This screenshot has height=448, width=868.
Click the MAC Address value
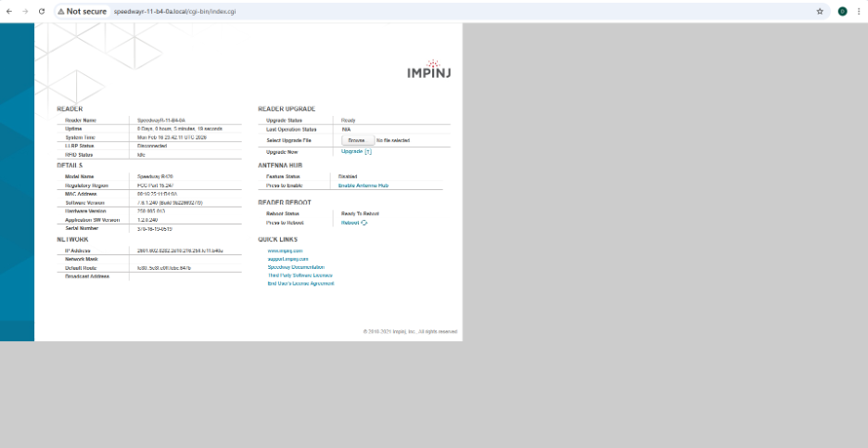click(x=158, y=194)
